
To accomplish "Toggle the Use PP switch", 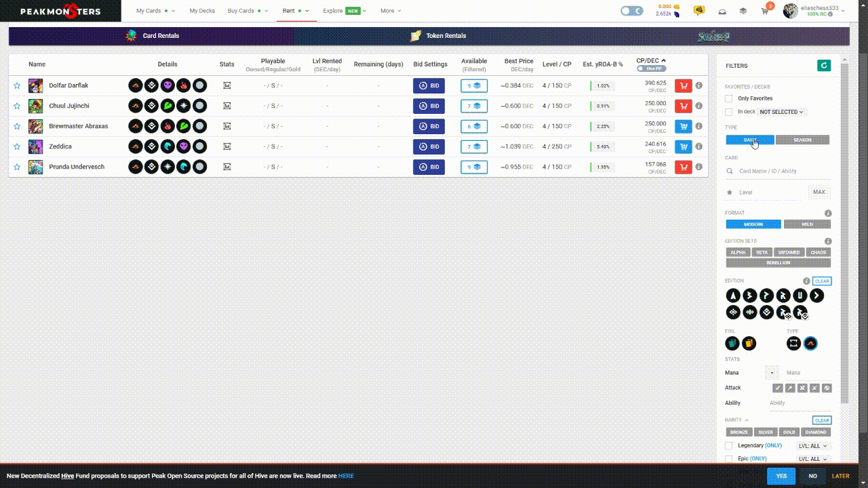I will pyautogui.click(x=651, y=68).
